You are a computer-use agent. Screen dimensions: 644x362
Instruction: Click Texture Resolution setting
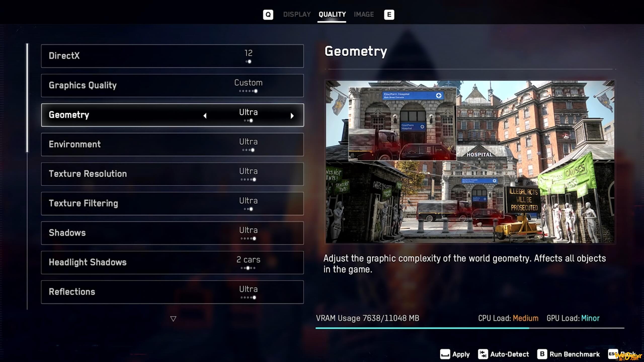[x=173, y=174]
